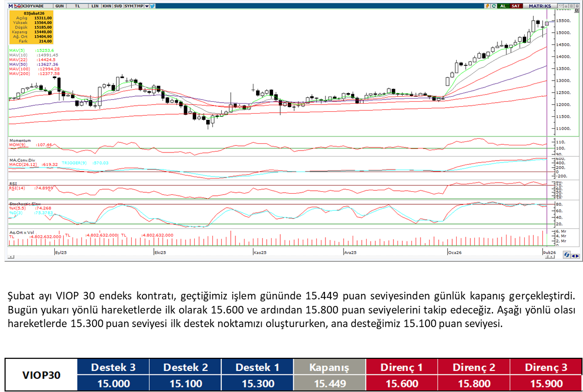Click the Twitter bird icon
Viewport: 583px width, 392px height.
(152, 6)
